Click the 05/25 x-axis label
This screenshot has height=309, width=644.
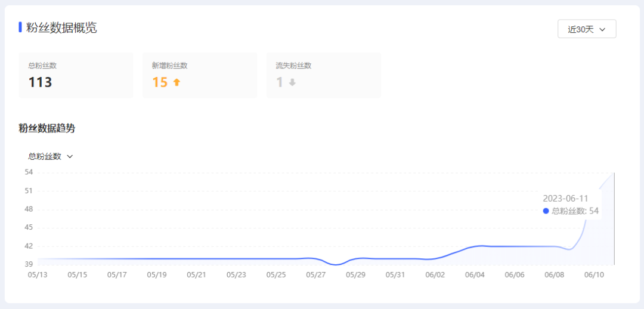(x=276, y=274)
